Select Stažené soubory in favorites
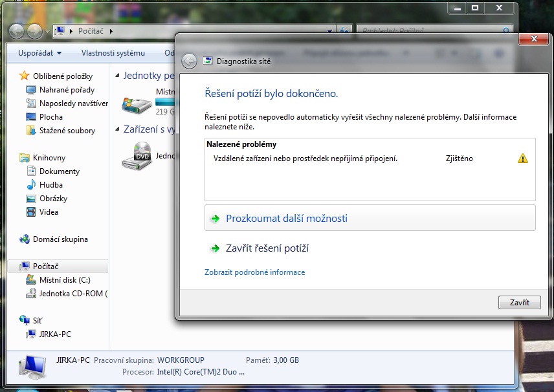The width and height of the screenshot is (554, 392). tap(67, 131)
